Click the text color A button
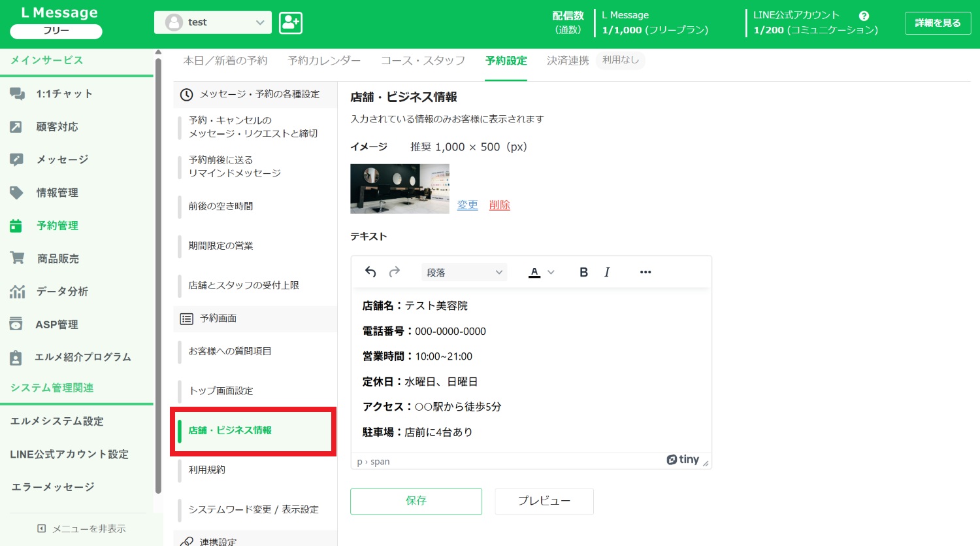Image resolution: width=980 pixels, height=546 pixels. point(534,272)
